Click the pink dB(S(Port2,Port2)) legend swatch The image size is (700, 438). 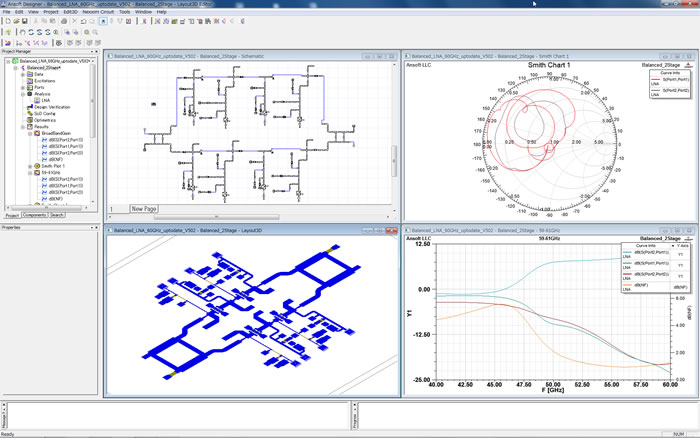tap(627, 274)
